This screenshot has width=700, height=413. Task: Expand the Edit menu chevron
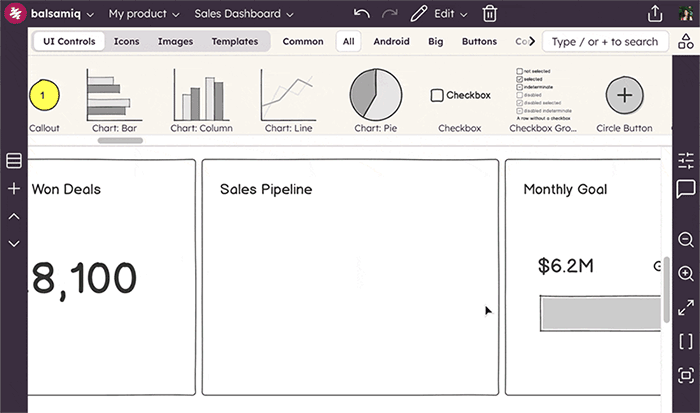coord(464,15)
